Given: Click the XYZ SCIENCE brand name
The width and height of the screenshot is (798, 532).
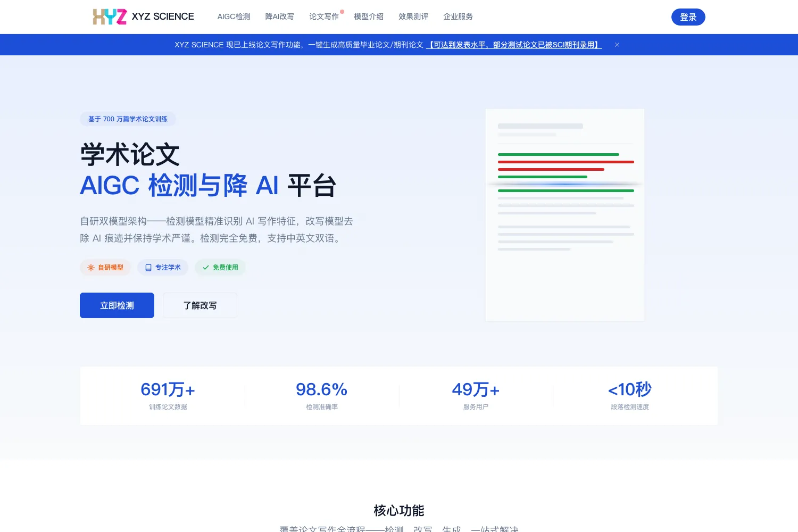Looking at the screenshot, I should 163,16.
